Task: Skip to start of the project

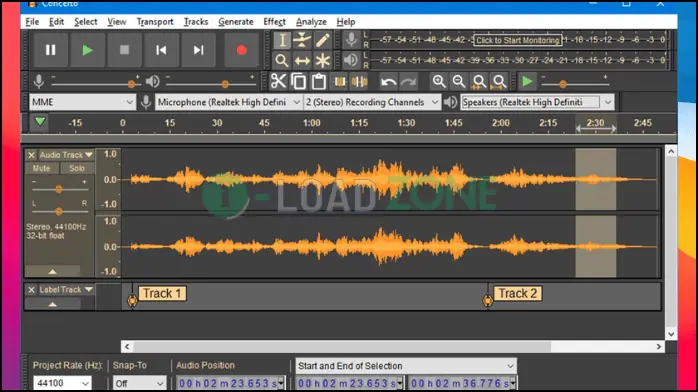Action: [161, 50]
